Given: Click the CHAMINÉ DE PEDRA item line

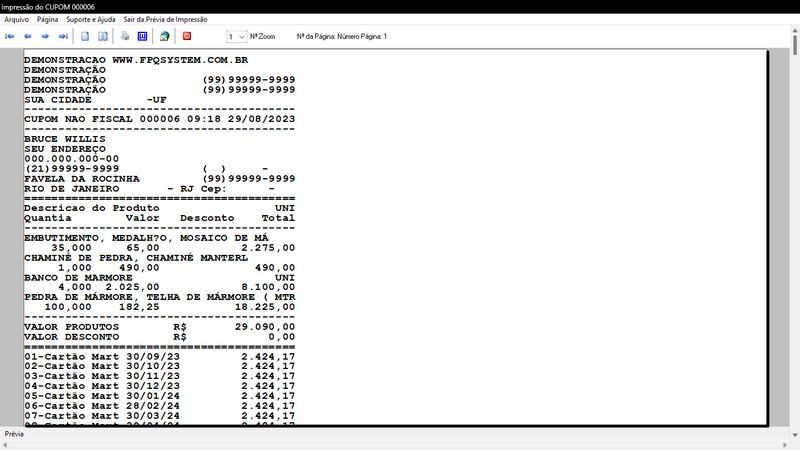Looking at the screenshot, I should tap(136, 258).
